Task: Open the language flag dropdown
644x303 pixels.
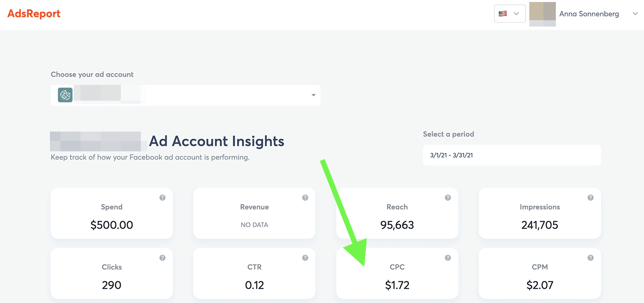Action: tap(510, 14)
